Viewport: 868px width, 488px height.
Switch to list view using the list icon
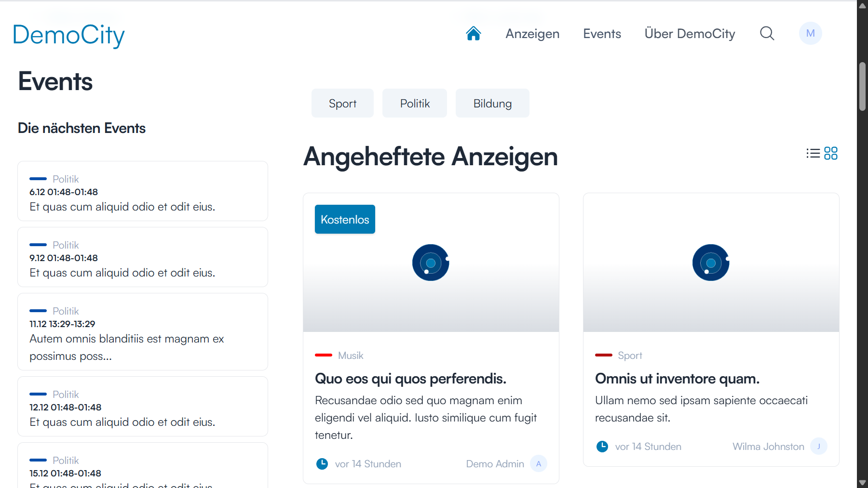pos(813,153)
